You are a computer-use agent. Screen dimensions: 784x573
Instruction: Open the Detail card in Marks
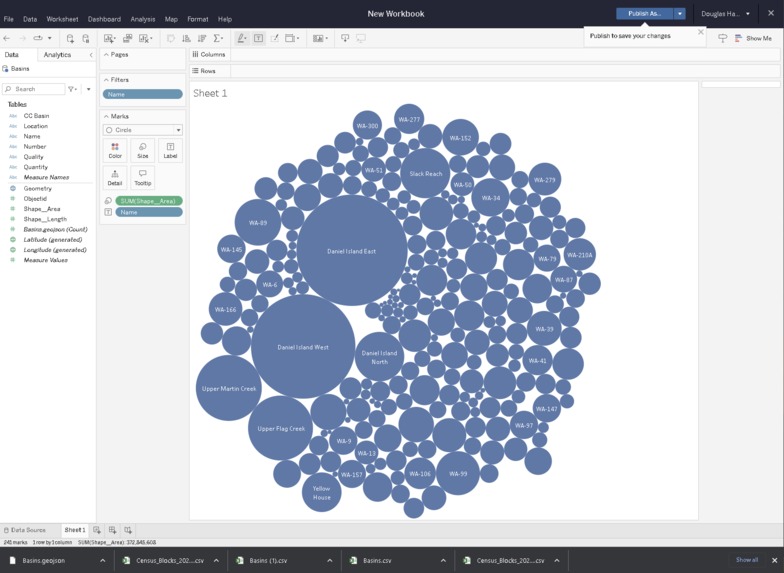(x=115, y=178)
